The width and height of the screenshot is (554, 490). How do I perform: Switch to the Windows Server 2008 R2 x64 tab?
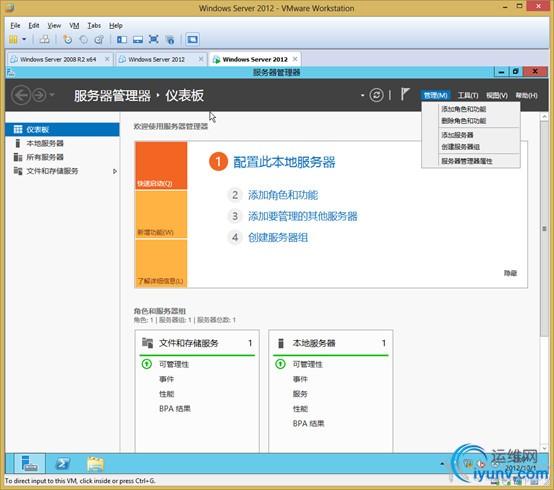(58, 59)
